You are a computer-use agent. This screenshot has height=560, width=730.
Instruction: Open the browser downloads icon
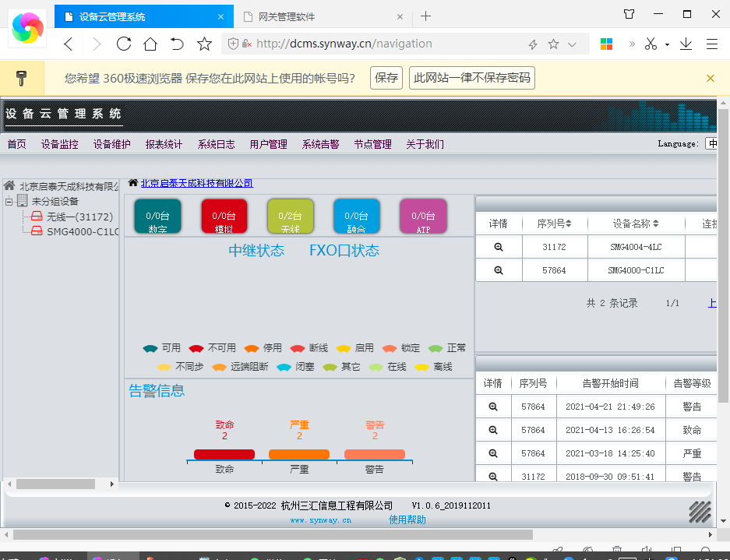click(686, 44)
